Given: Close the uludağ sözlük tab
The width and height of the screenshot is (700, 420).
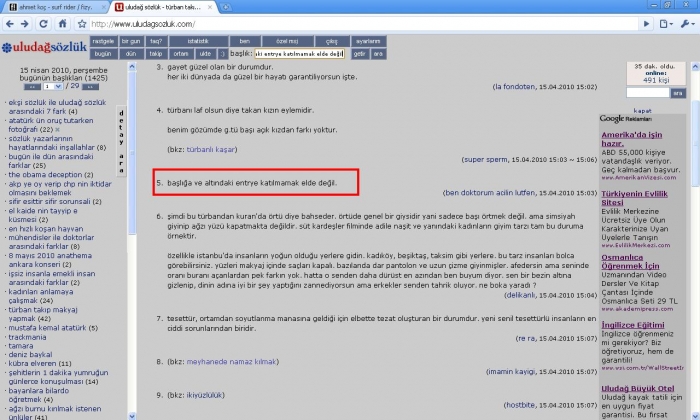Looking at the screenshot, I should coord(209,7).
